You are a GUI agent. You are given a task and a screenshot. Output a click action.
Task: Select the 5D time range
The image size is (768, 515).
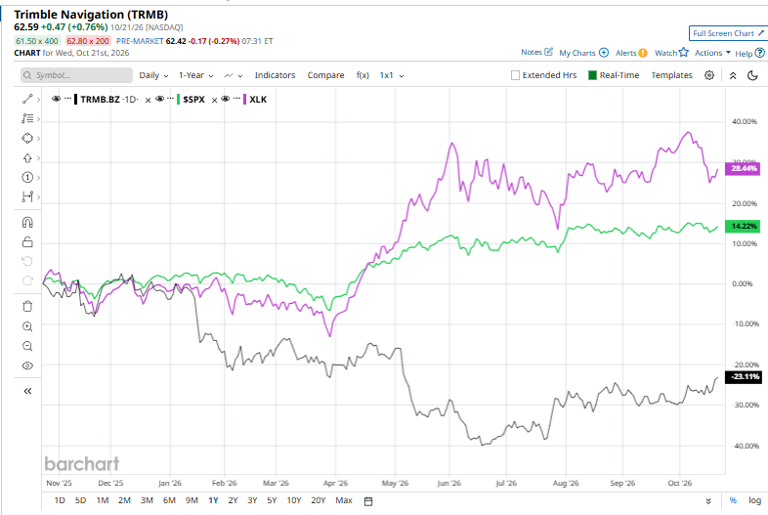[x=80, y=500]
